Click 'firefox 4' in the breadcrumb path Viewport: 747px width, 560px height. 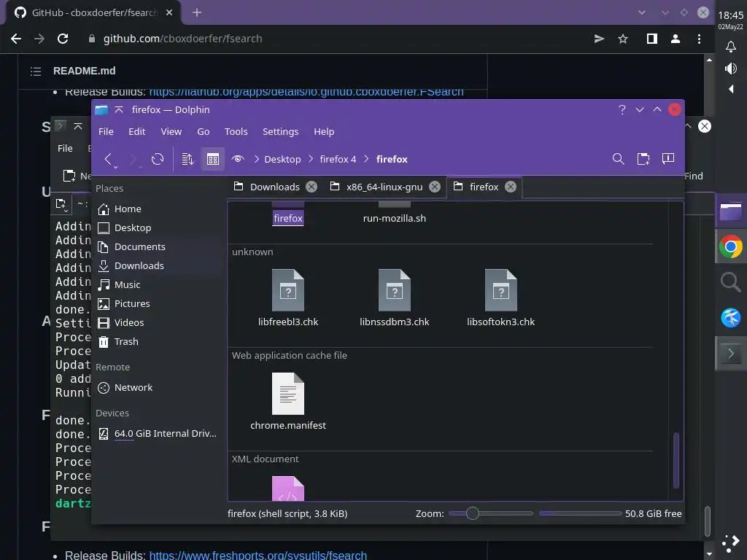(x=338, y=159)
